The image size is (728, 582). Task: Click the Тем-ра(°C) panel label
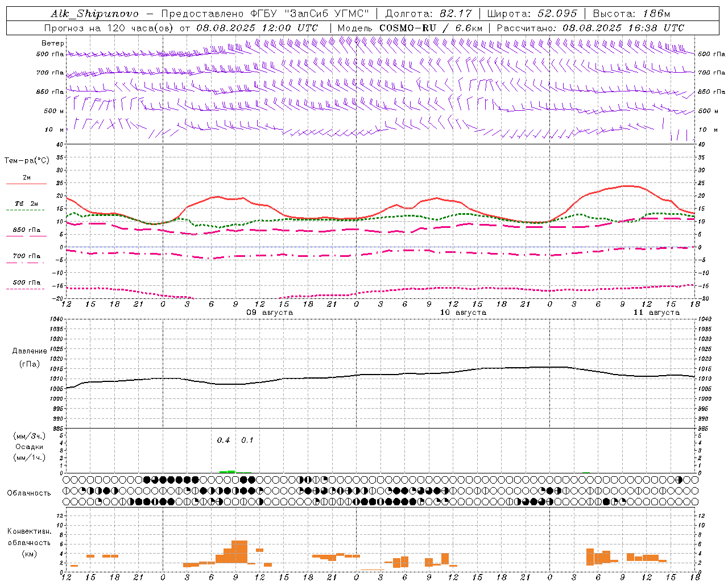pos(27,161)
